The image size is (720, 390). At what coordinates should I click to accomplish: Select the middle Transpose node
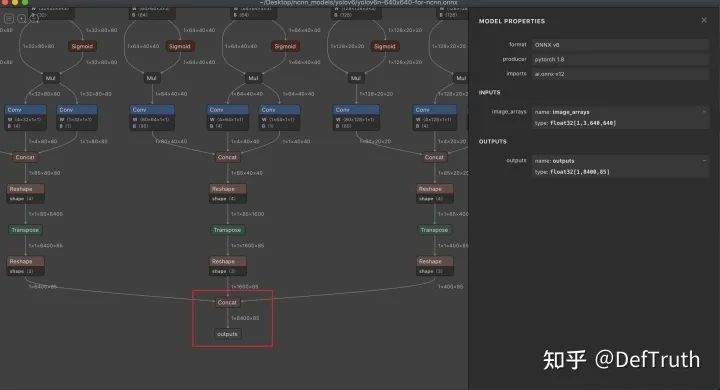(x=228, y=230)
